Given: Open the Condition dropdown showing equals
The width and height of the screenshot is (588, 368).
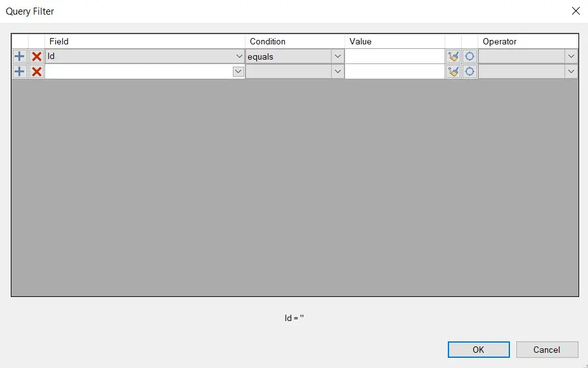Looking at the screenshot, I should tap(337, 56).
